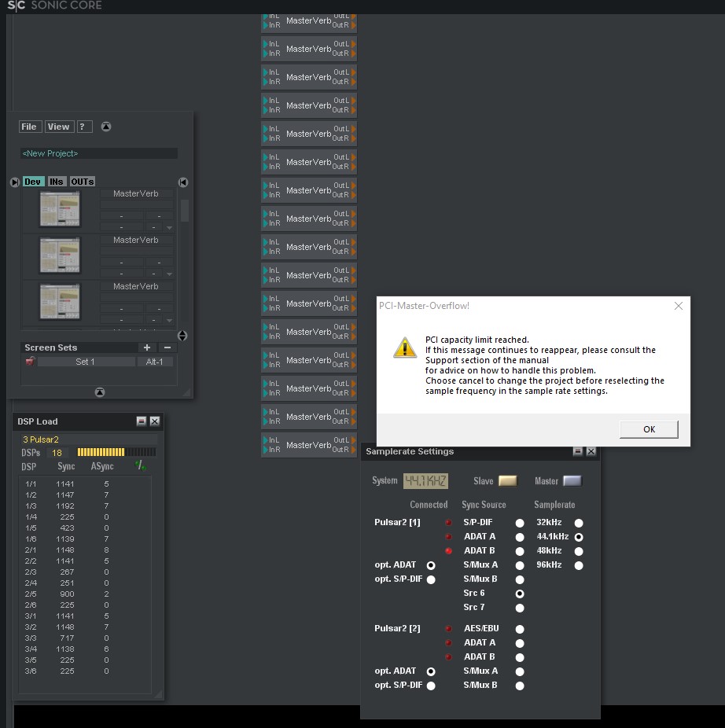Click the Alt-1 shortcut field for Set 1

[155, 362]
